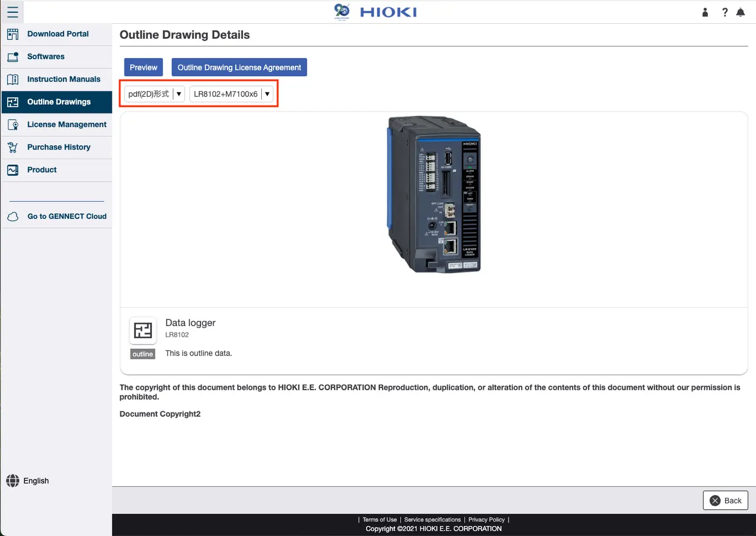
Task: Click the HIOKI logo
Action: [x=375, y=12]
